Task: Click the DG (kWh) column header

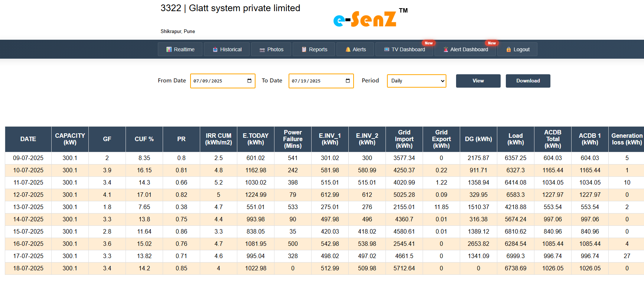Action: point(478,139)
